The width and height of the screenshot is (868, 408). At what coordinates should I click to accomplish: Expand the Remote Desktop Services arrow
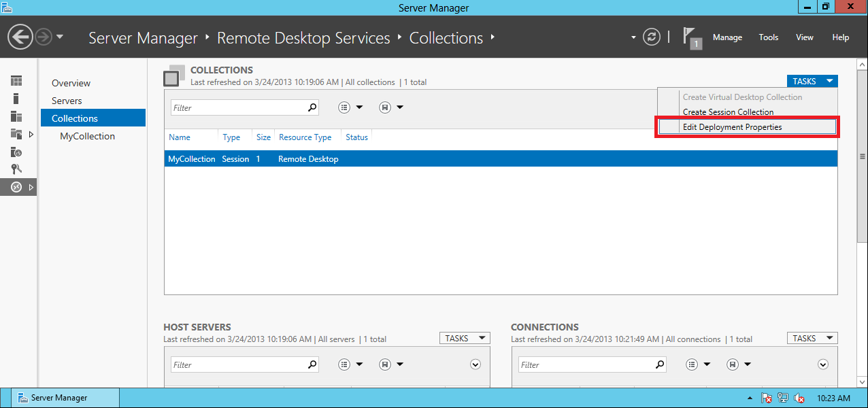[31, 187]
